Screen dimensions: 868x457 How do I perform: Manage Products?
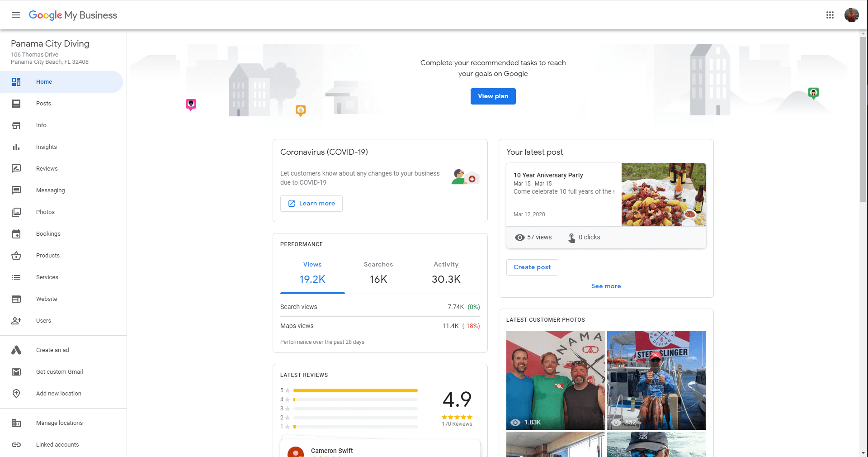[x=47, y=255]
